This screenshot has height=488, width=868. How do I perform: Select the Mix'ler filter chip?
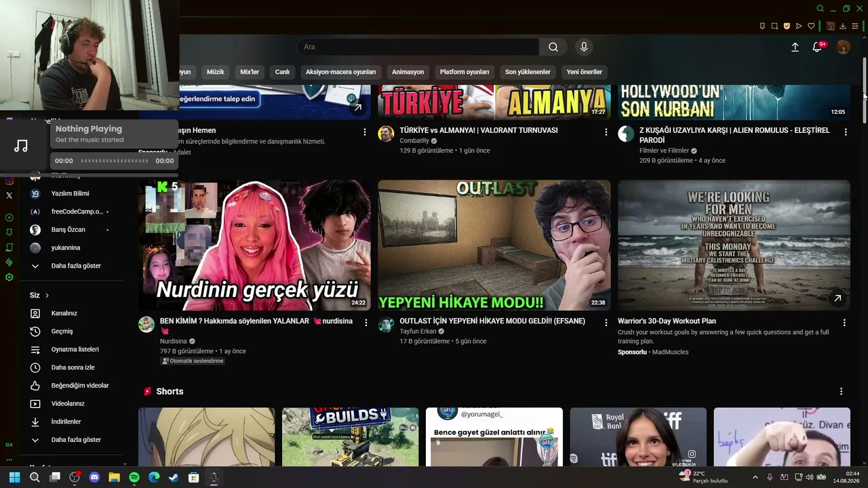[250, 72]
